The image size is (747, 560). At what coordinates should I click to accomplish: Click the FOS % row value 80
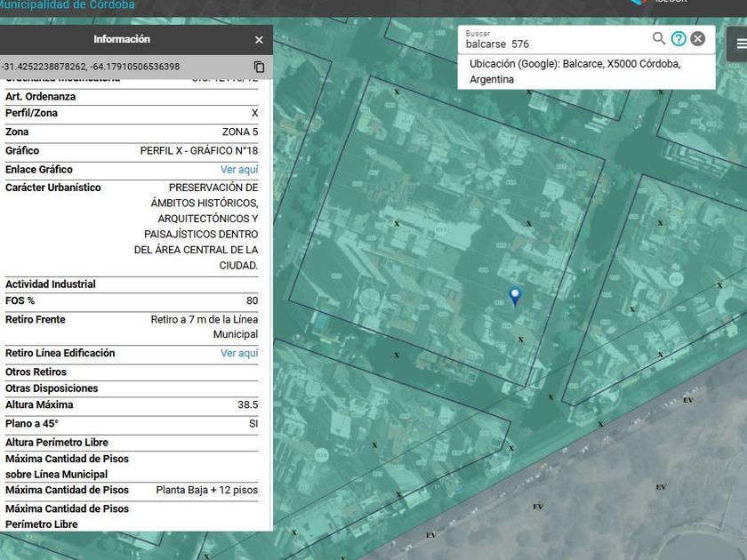click(x=252, y=301)
